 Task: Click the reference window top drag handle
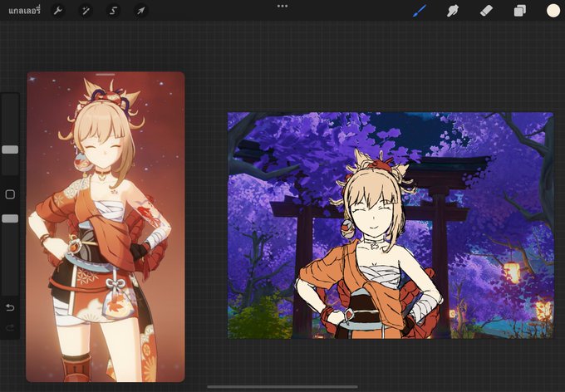(106, 75)
